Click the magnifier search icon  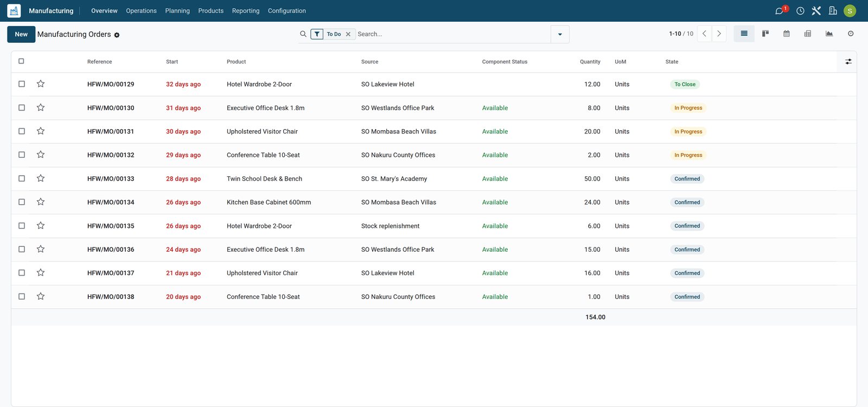(303, 34)
